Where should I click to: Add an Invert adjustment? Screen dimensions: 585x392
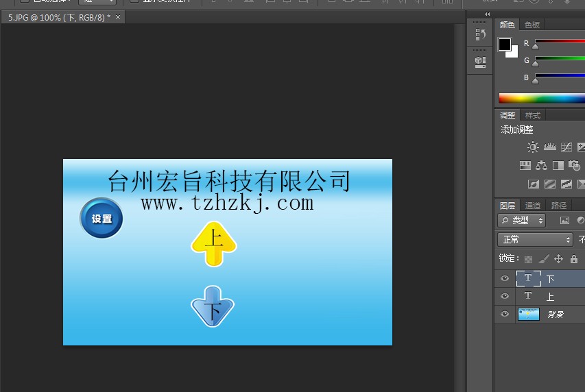[533, 184]
